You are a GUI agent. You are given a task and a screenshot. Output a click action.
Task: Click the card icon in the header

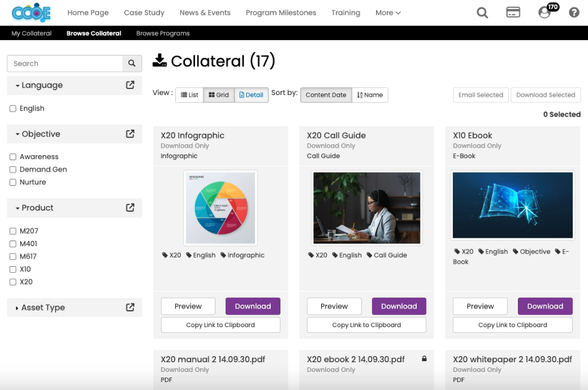(x=513, y=12)
